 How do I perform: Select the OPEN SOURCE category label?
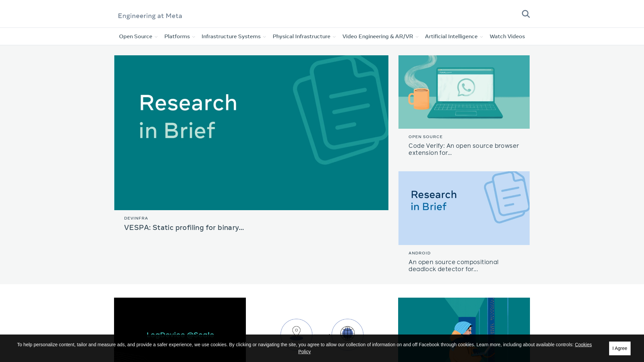tap(425, 137)
